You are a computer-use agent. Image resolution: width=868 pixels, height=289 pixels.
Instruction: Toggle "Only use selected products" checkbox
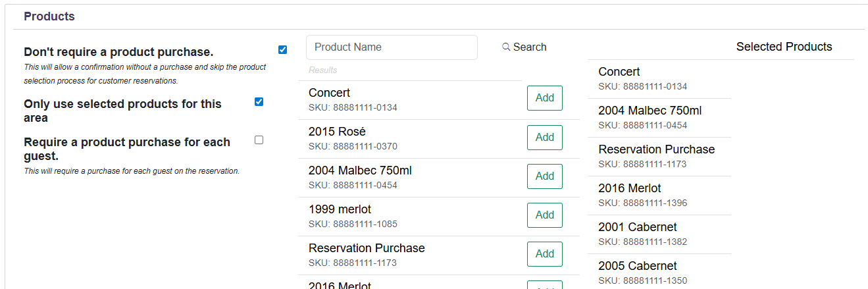point(259,101)
